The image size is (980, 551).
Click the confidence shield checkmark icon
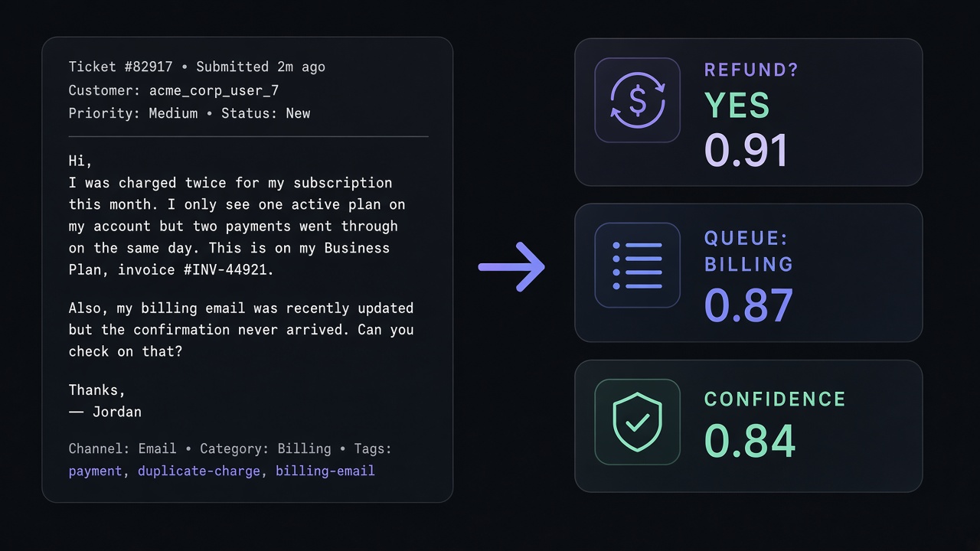coord(637,422)
